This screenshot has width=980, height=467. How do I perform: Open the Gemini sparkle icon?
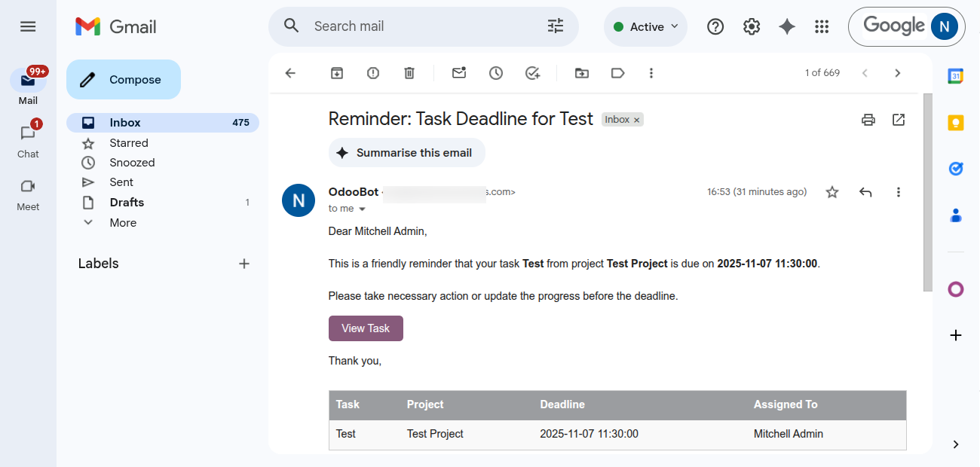click(787, 26)
